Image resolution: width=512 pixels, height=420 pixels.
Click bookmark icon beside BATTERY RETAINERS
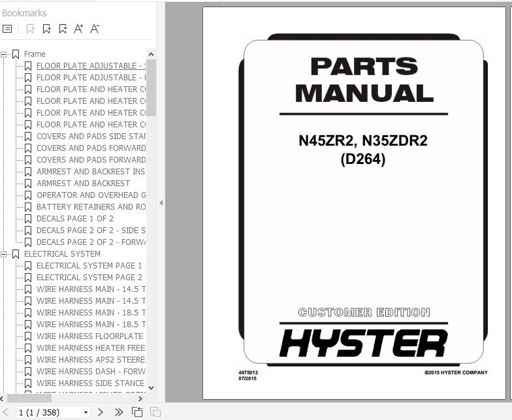click(x=28, y=207)
